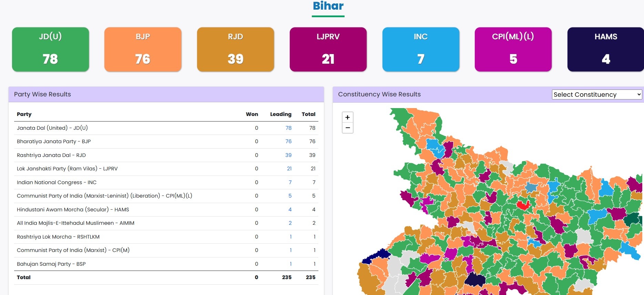Click the grand total 235 in the Total column
This screenshot has width=644, height=295.
[310, 277]
